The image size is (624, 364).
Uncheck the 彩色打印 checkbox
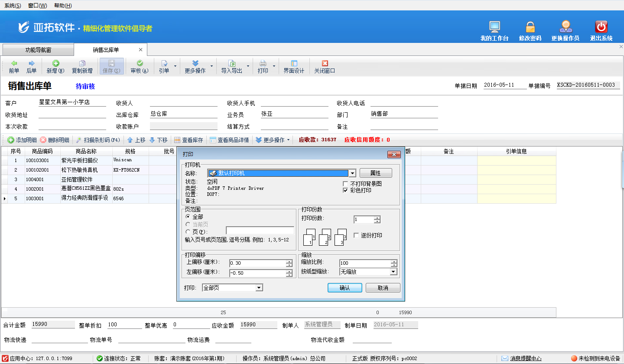click(x=345, y=190)
